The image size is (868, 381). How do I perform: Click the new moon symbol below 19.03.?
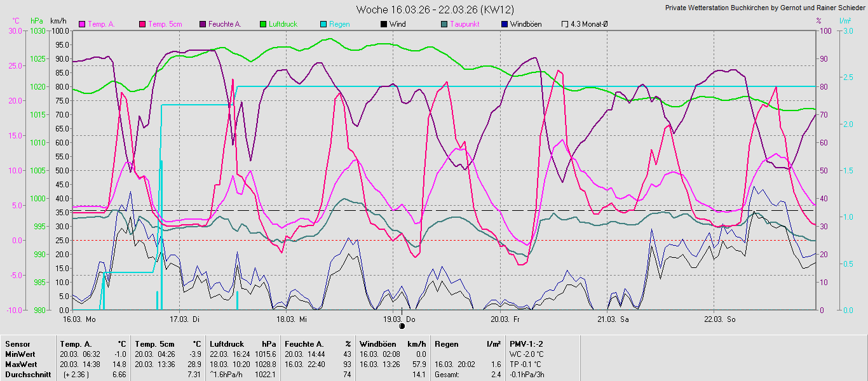(x=402, y=326)
